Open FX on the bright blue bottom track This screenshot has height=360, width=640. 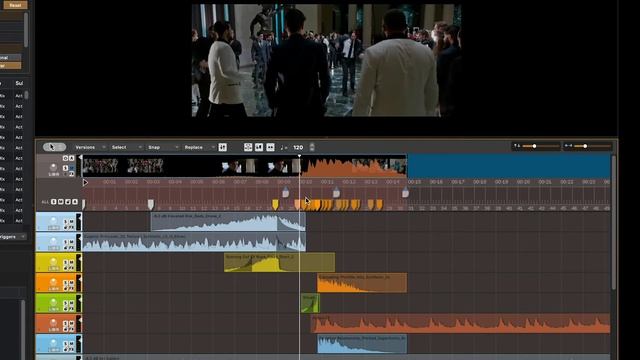tap(71, 350)
